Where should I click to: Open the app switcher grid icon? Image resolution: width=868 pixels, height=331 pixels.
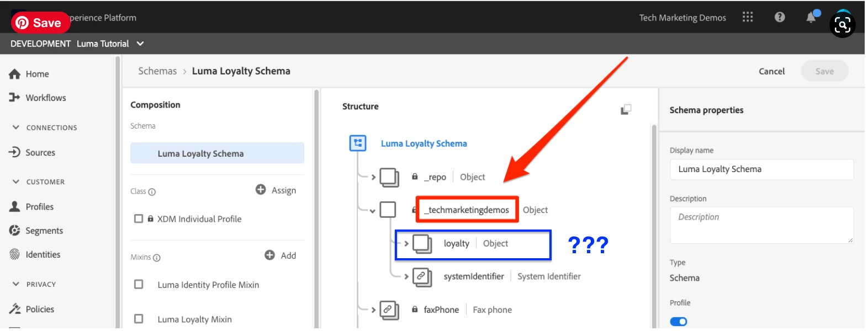pos(748,17)
